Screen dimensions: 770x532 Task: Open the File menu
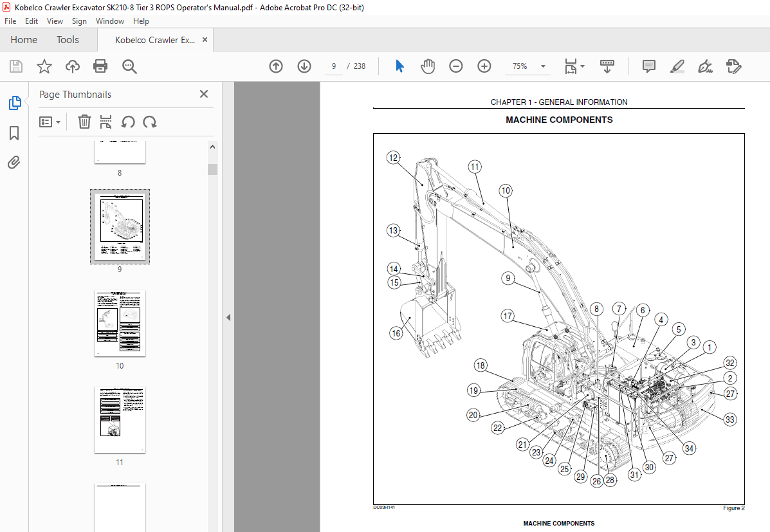(10, 21)
